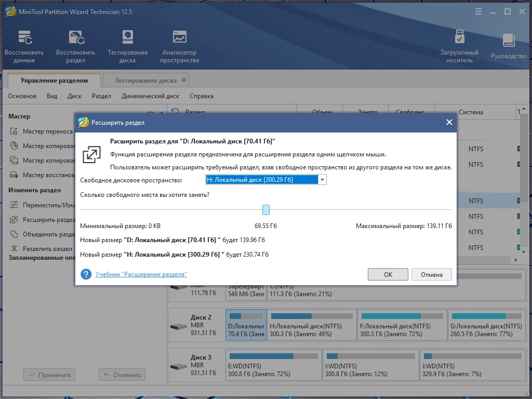The height and width of the screenshot is (399, 532).
Task: Click first Мастер копирования sidebar icon
Action: click(14, 146)
